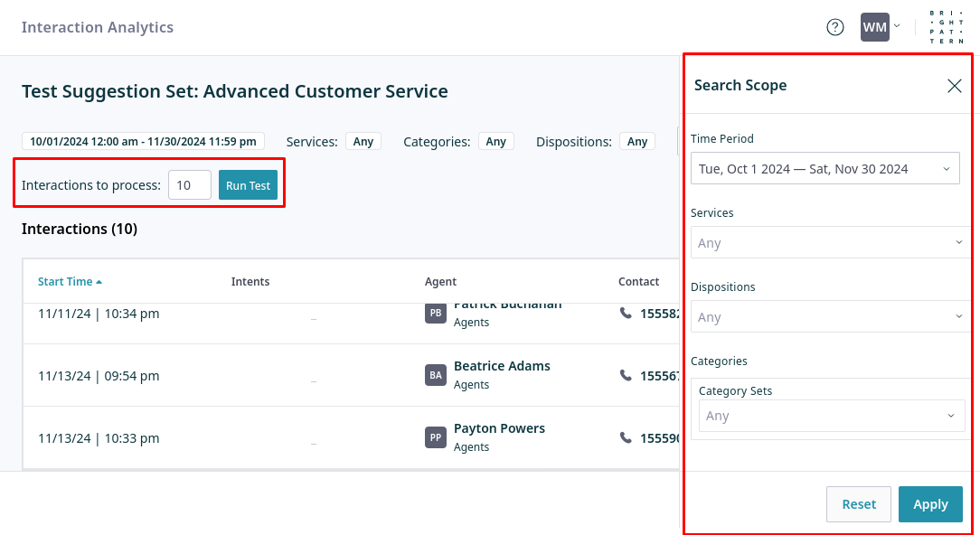This screenshot has height=535, width=980.
Task: Reset the search scope filters
Action: click(x=858, y=504)
